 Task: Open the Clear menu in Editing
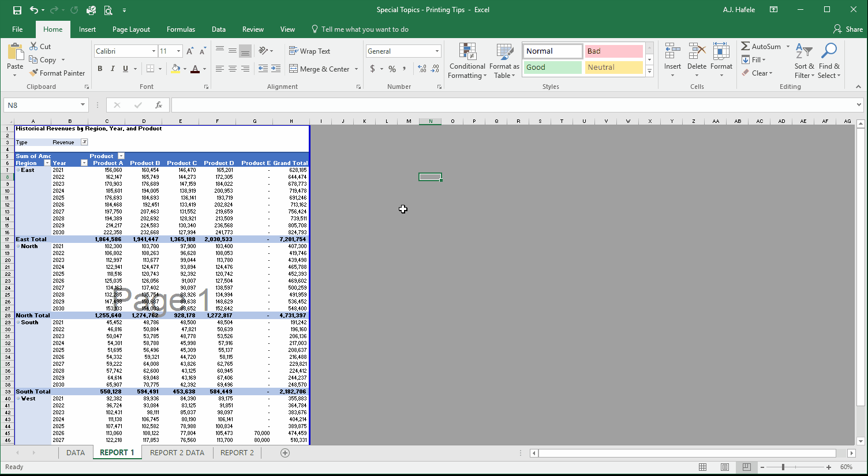[x=757, y=73]
